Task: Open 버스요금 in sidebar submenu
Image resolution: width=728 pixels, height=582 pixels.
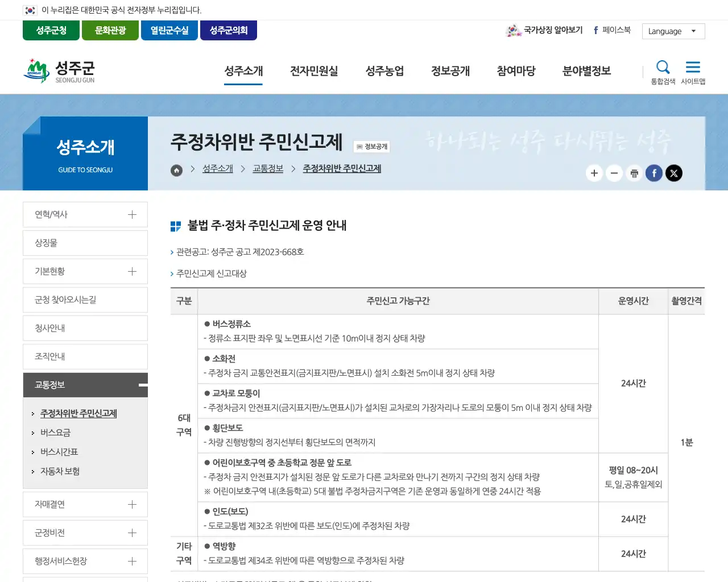Action: tap(55, 433)
